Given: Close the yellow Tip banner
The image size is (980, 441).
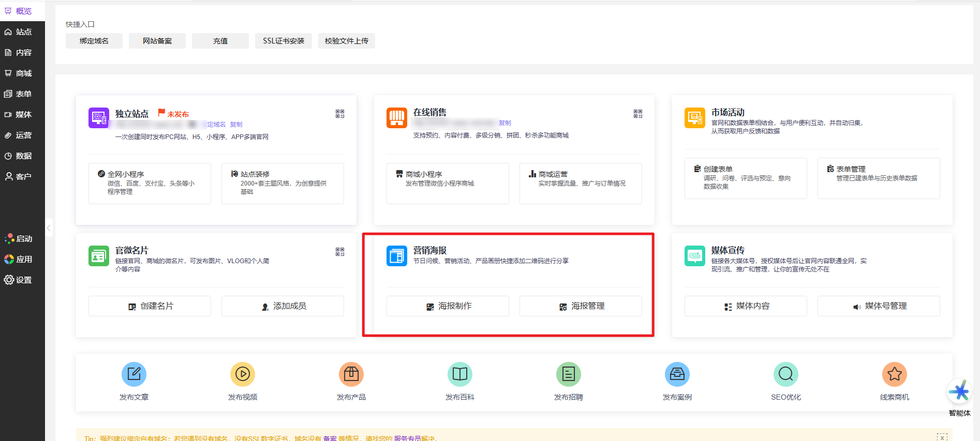Looking at the screenshot, I should pos(942,437).
